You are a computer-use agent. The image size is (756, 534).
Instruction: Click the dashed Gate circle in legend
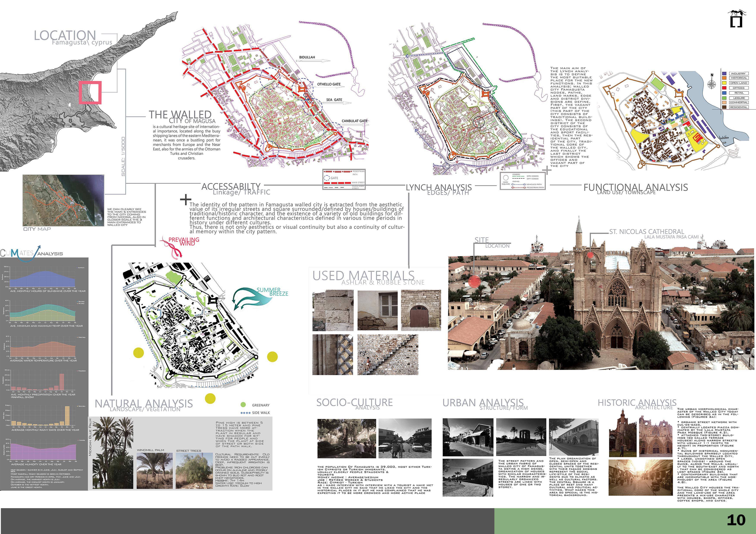[327, 178]
